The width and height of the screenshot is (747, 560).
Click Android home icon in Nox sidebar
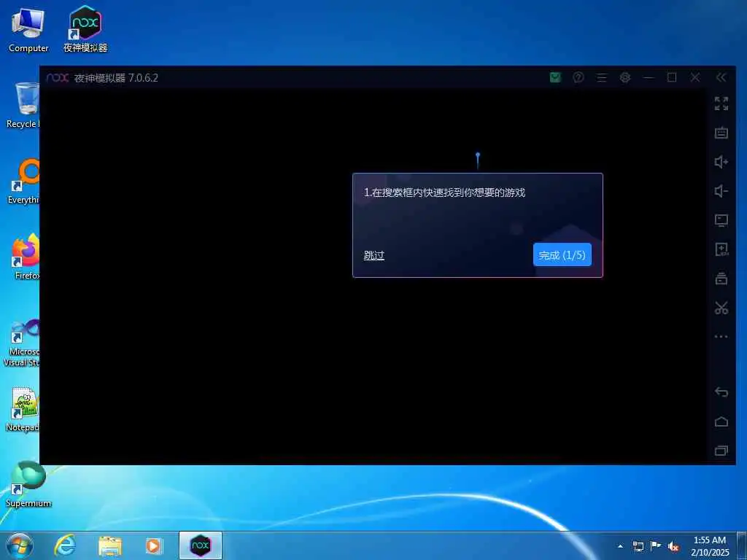(x=721, y=421)
